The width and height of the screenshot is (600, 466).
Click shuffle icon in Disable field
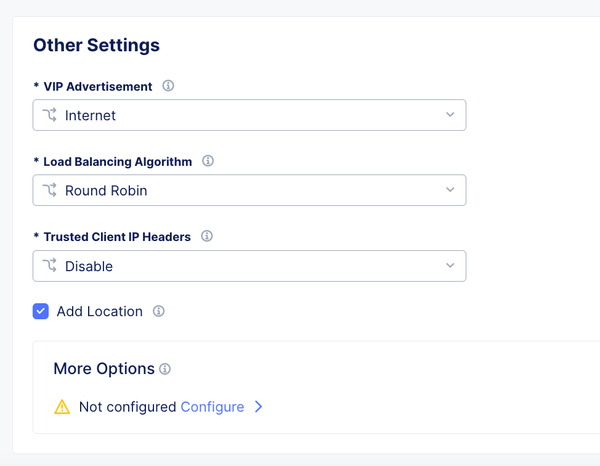pos(50,266)
